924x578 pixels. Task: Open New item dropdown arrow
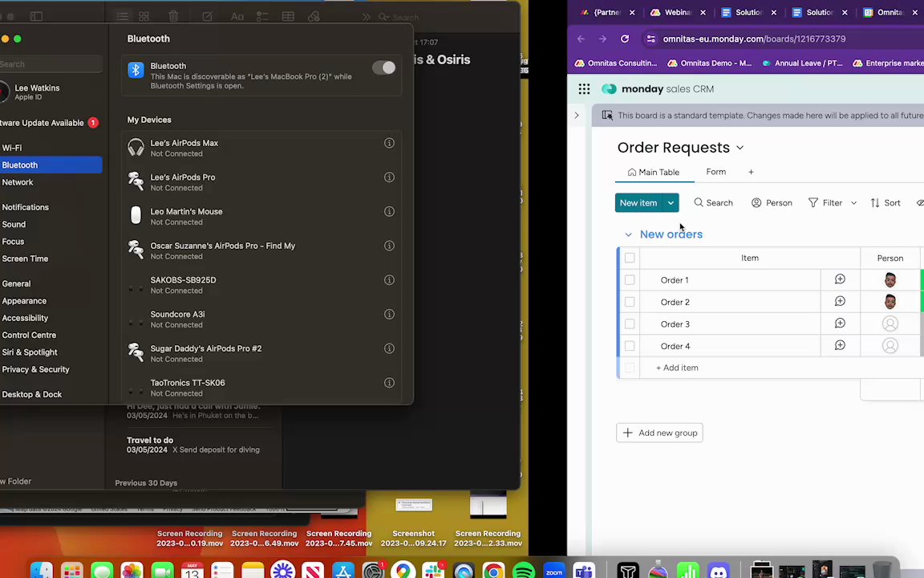coord(671,203)
